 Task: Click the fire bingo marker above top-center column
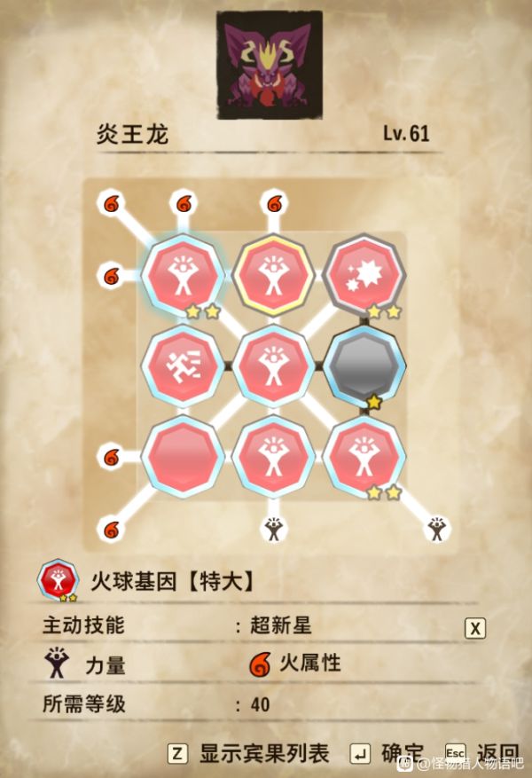click(274, 203)
